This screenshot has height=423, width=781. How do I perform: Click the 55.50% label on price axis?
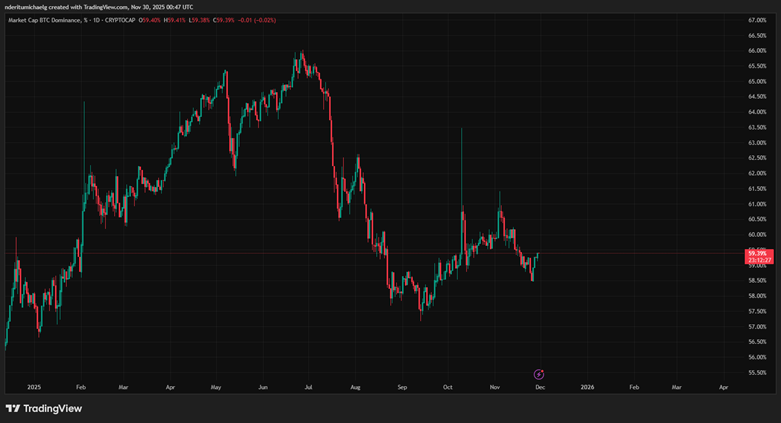[757, 372]
